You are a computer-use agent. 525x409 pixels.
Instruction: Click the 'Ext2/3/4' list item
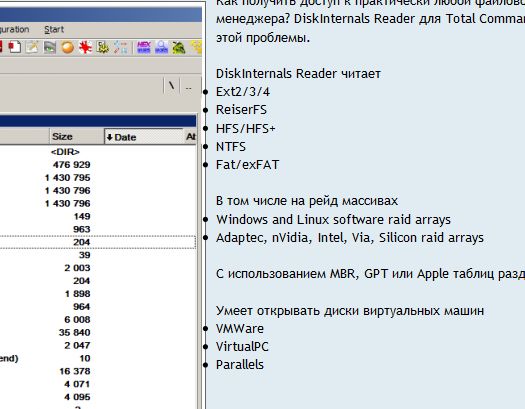[x=243, y=92]
